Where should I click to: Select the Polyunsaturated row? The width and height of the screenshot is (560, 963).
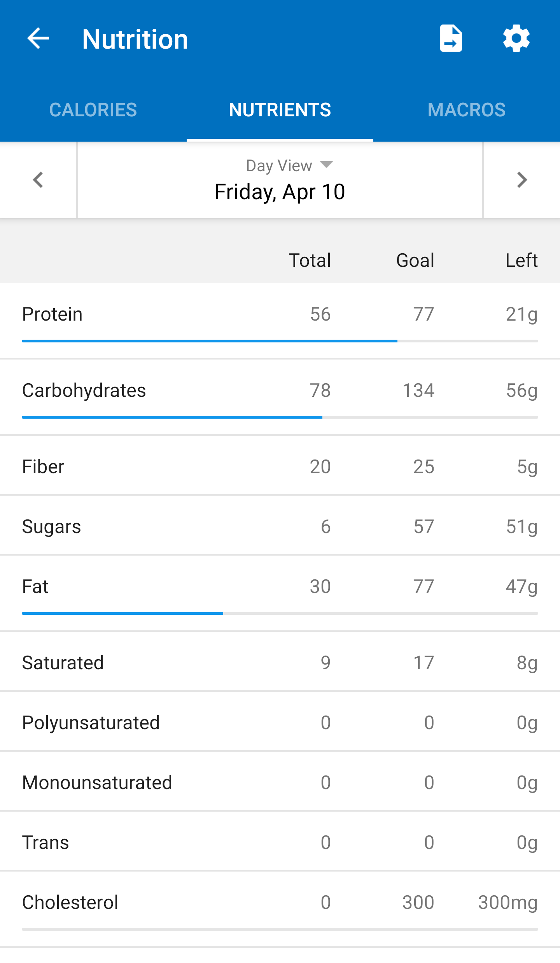(280, 723)
